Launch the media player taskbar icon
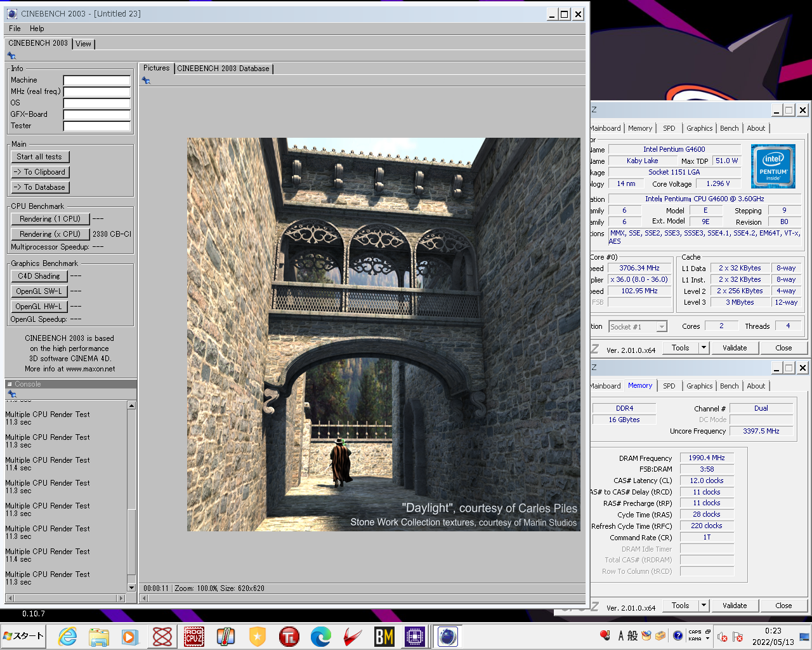Screen dimensions: 812x650 coord(130,637)
